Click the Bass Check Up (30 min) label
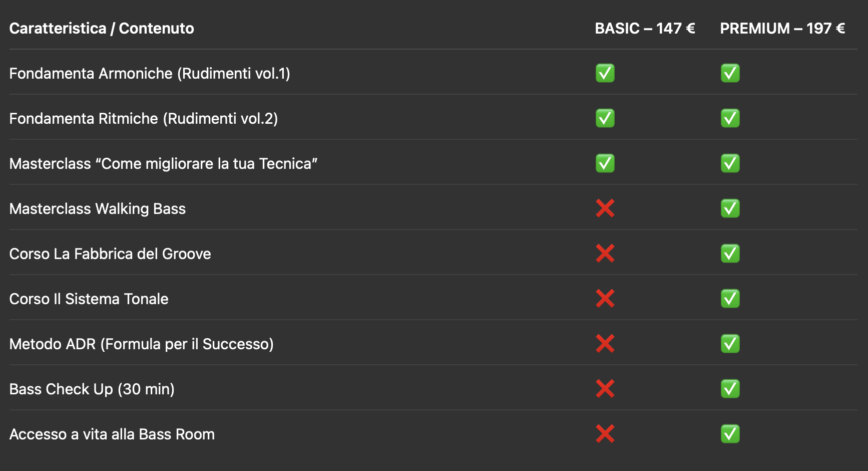Image resolution: width=868 pixels, height=471 pixels. (x=92, y=389)
